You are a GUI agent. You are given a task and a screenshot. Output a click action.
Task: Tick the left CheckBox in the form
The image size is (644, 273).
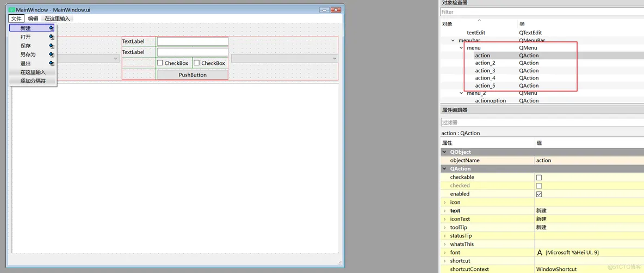pyautogui.click(x=160, y=63)
